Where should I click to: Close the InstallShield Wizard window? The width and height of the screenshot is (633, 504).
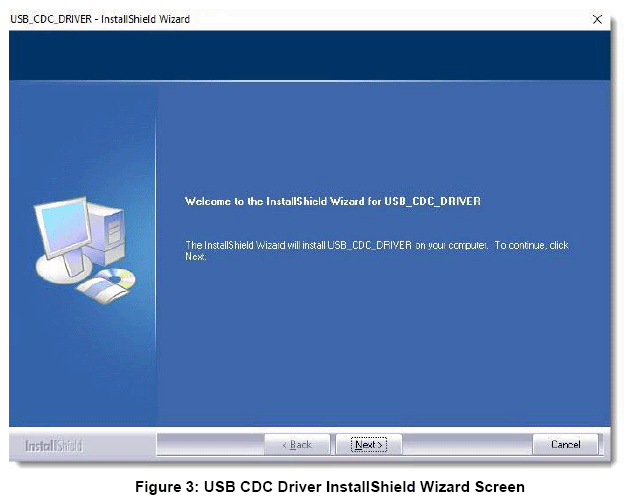[598, 19]
